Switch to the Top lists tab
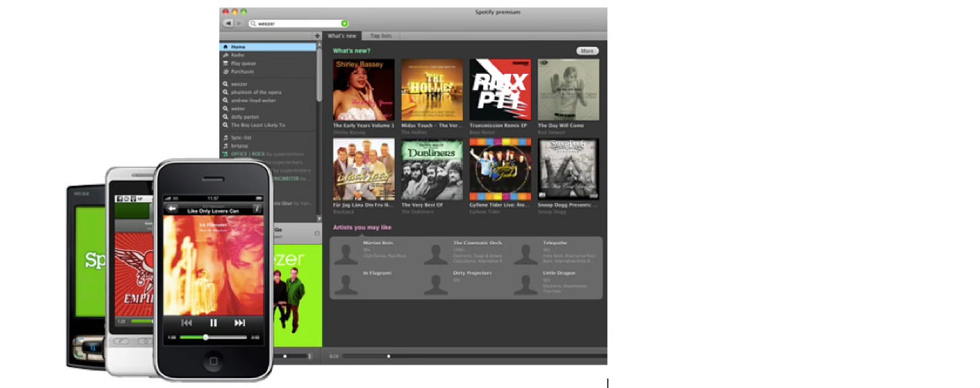The image size is (980, 388). (x=381, y=36)
